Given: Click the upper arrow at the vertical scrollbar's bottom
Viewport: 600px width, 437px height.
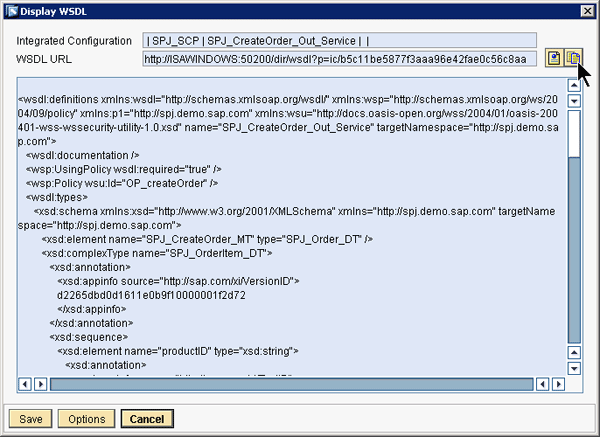Looking at the screenshot, I should click(574, 353).
